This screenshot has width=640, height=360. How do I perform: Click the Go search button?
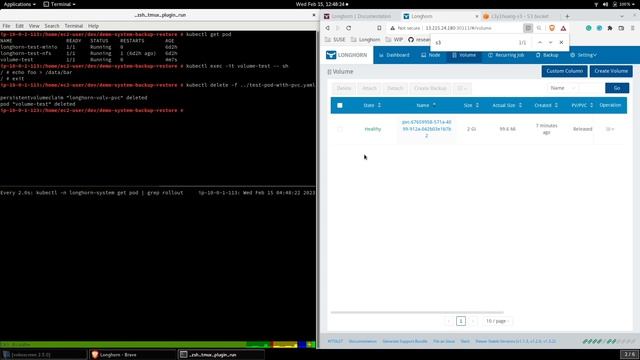[617, 88]
